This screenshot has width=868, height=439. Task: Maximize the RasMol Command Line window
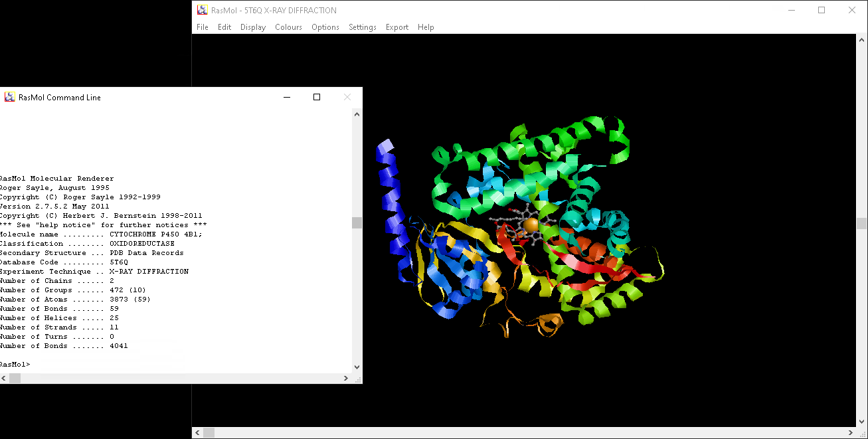click(x=317, y=97)
